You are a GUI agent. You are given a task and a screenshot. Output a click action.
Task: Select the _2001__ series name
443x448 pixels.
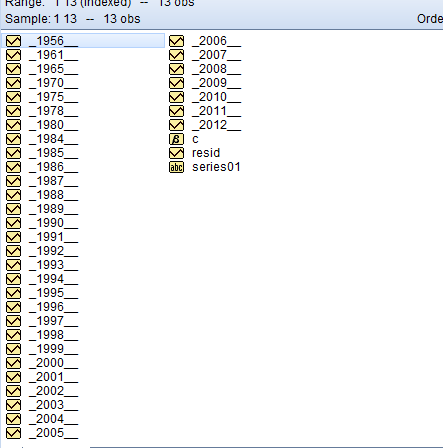click(53, 377)
